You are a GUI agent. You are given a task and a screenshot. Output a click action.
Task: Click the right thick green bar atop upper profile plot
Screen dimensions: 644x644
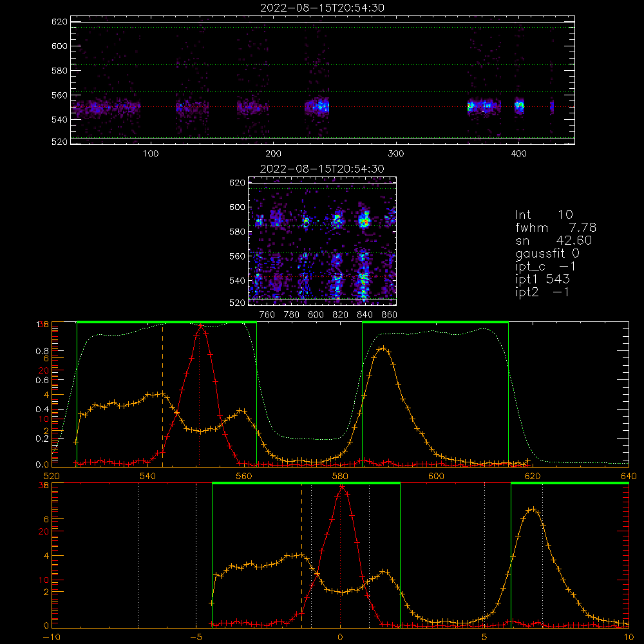click(x=435, y=322)
